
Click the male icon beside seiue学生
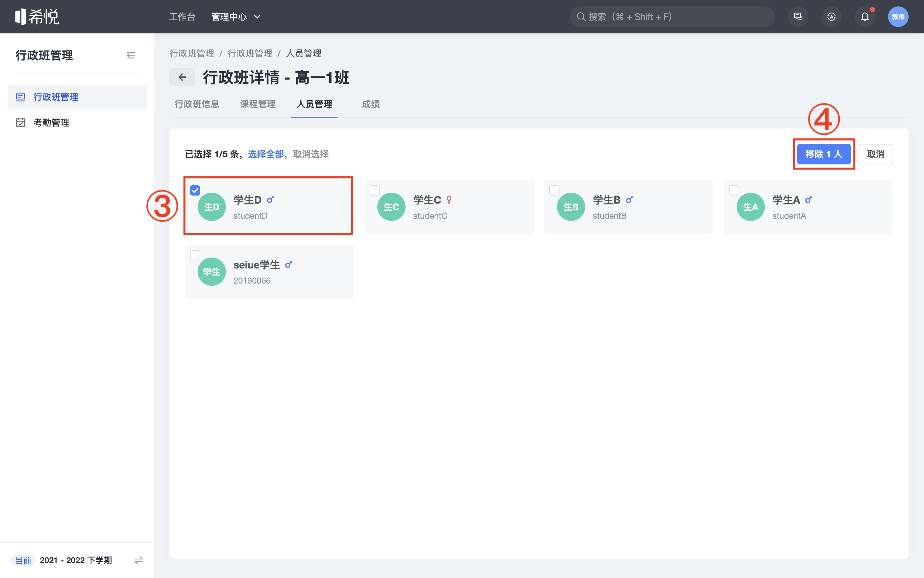point(289,265)
